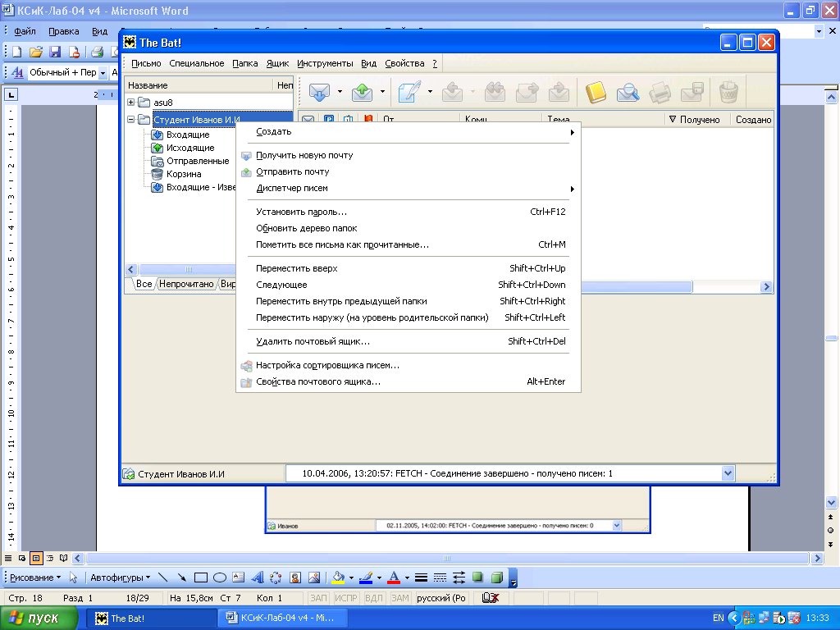840x630 pixels.
Task: Select the Входящие folder
Action: 188,135
